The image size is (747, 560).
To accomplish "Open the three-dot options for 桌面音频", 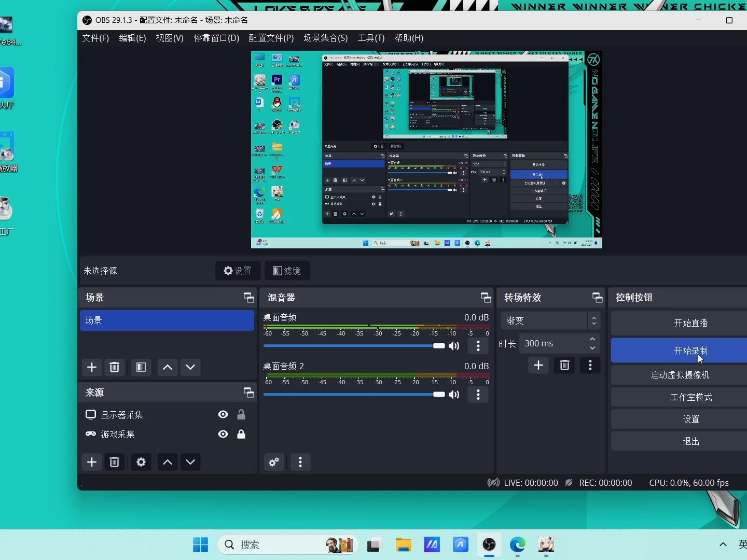I will pyautogui.click(x=478, y=346).
